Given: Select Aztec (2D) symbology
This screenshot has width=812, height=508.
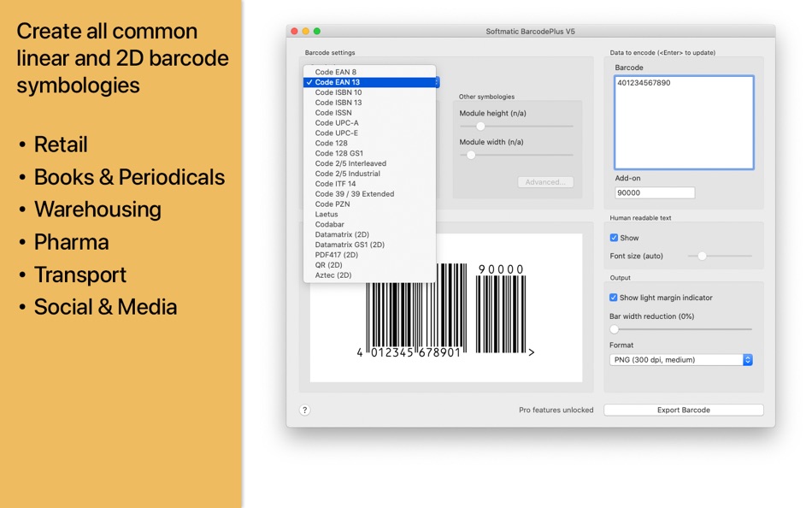Looking at the screenshot, I should 370,275.
